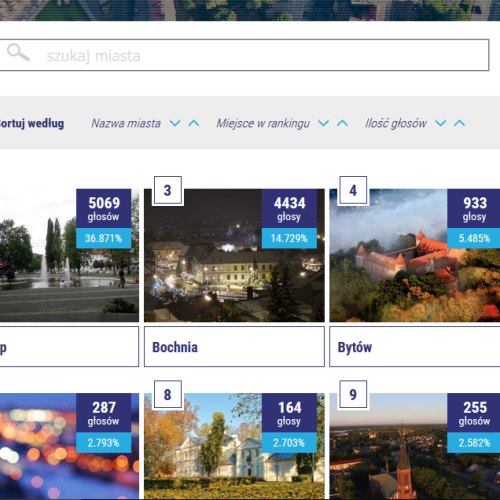Open the fountain park photo with 5069 votes
Viewport: 500px width, 500px height.
pos(69,255)
